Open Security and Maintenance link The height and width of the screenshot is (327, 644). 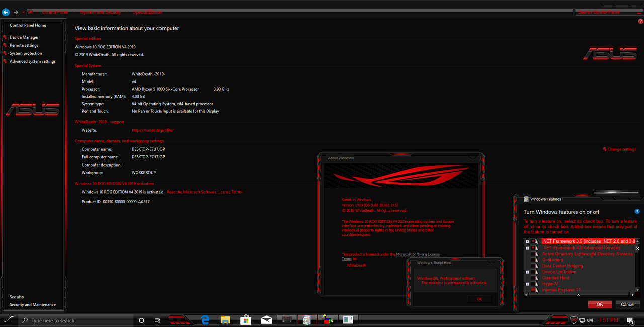pyautogui.click(x=33, y=305)
